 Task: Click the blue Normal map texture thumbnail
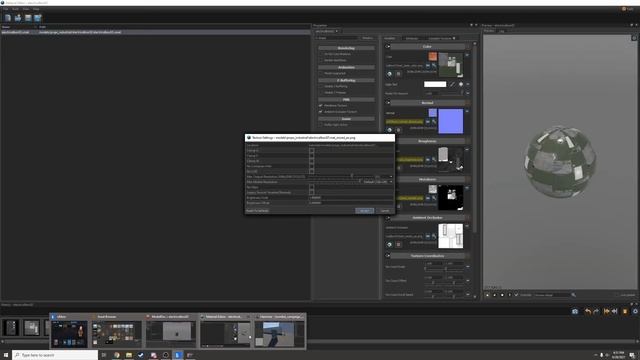451,121
